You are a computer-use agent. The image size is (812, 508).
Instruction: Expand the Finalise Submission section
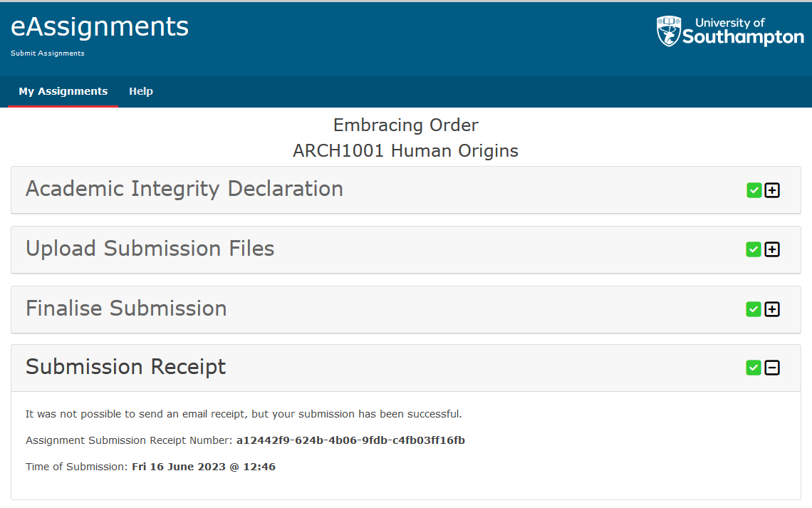point(772,309)
